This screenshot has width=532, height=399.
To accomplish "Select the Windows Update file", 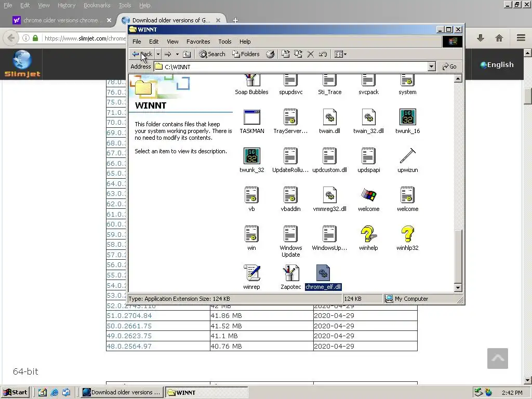I will [291, 242].
